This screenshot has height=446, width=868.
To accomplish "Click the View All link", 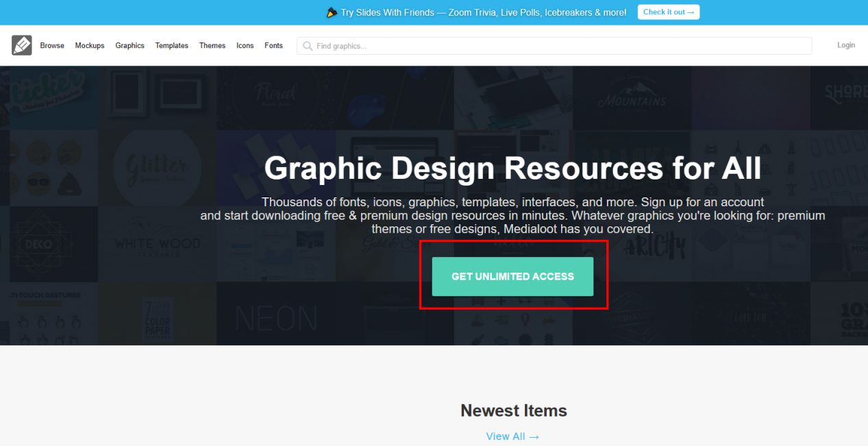I will coord(512,436).
